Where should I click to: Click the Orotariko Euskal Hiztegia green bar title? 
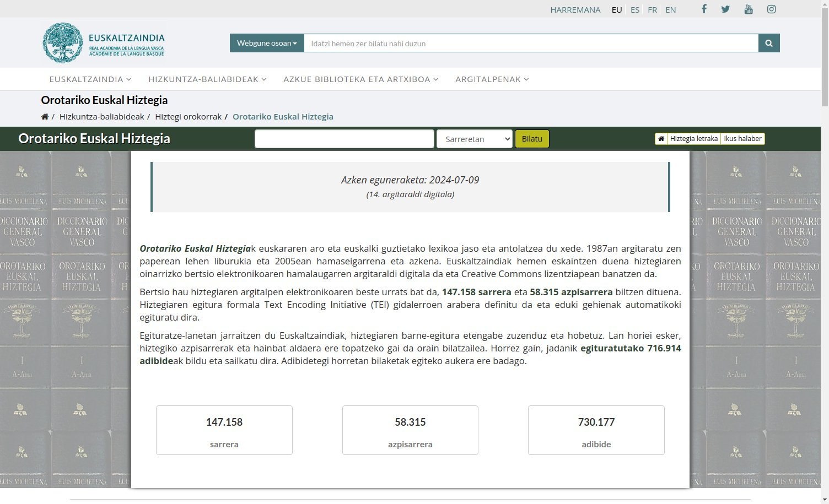click(x=94, y=139)
